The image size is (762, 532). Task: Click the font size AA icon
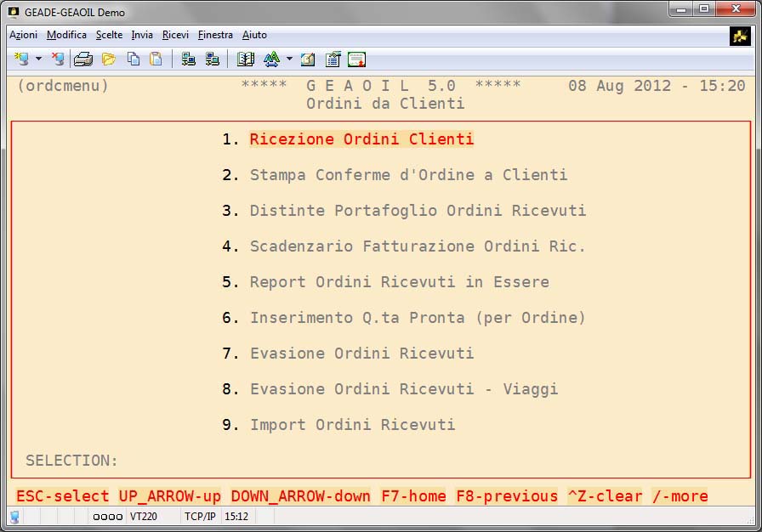pyautogui.click(x=271, y=59)
